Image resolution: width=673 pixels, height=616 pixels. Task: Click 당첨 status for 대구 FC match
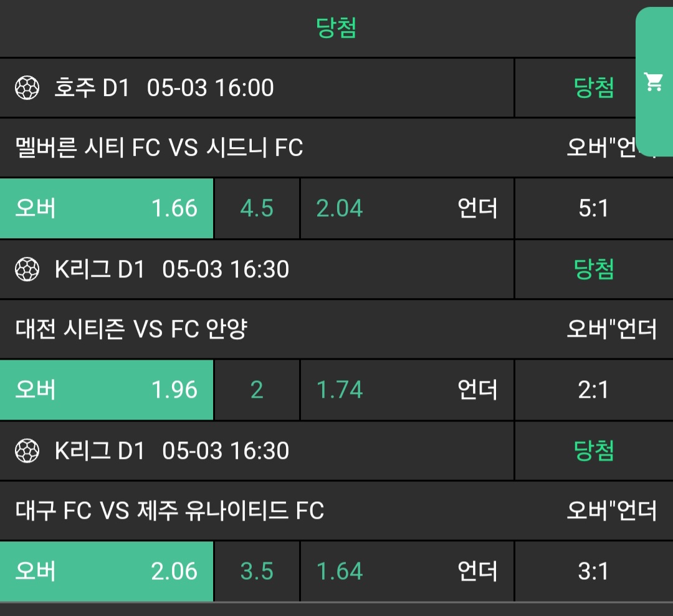tap(593, 451)
